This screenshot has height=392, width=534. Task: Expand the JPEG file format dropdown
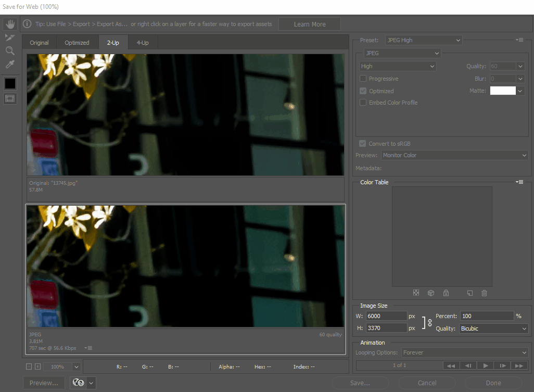tap(402, 53)
